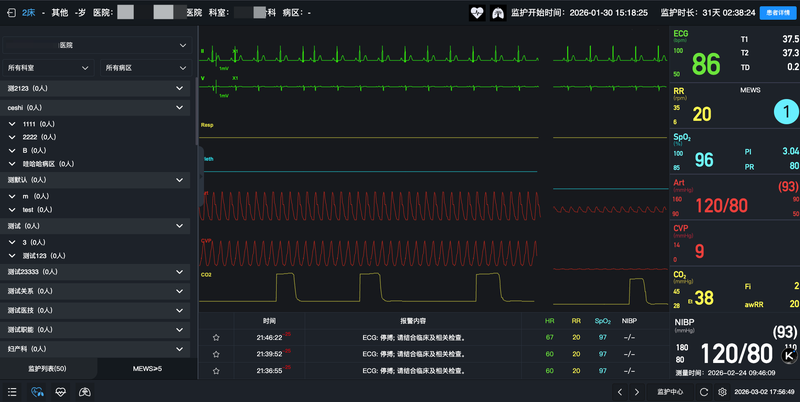Image resolution: width=800 pixels, height=402 pixels.
Task: Click the lungs respiration icon in top bar
Action: tap(497, 13)
